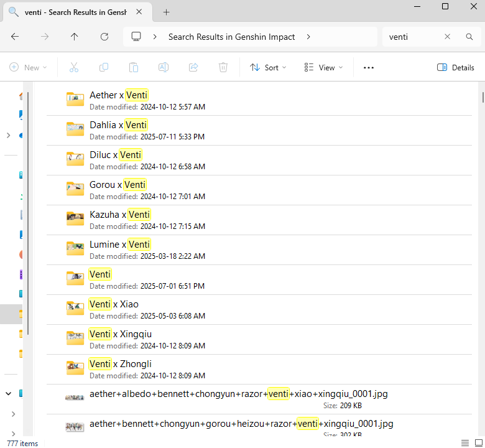Click the navigation pane scrollbar
Screen dimensions: 485x448
[x=28, y=213]
